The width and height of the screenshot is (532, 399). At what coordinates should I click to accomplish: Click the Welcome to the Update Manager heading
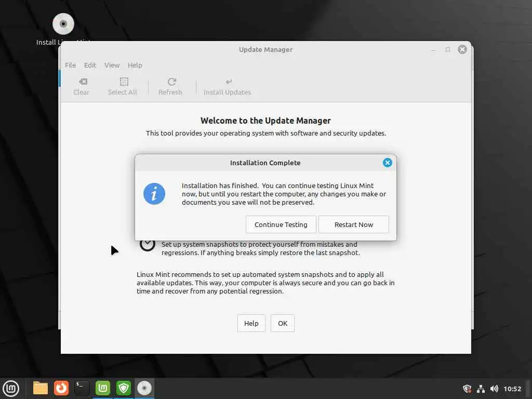coord(265,121)
